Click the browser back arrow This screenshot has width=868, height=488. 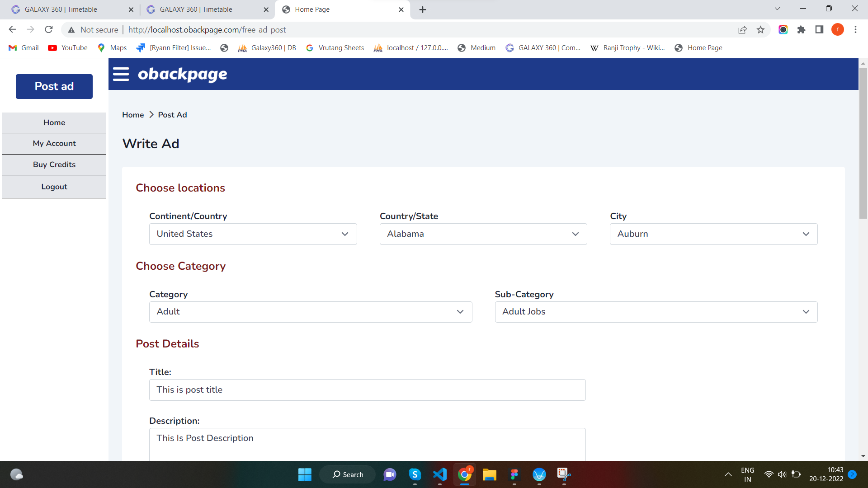click(12, 30)
